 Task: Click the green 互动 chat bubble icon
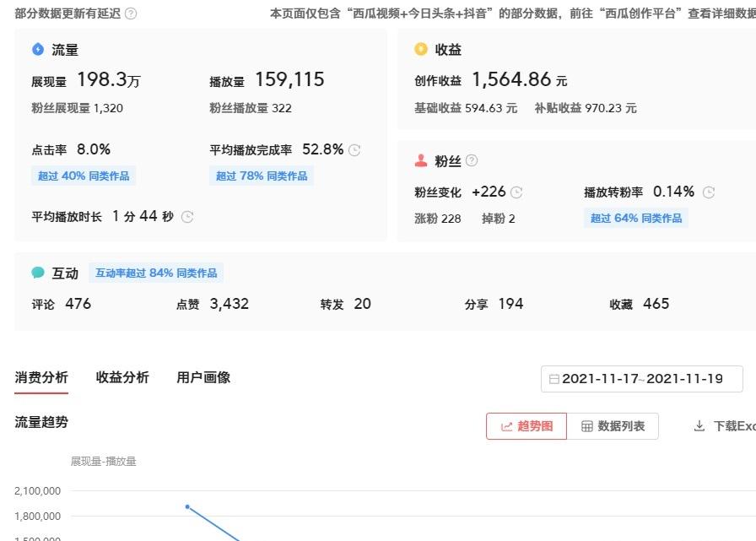tap(38, 273)
